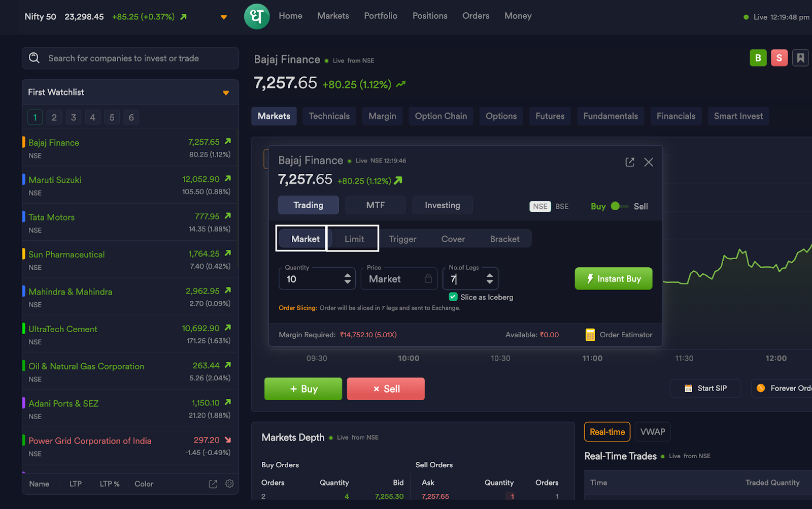Choose Bracket order type
This screenshot has height=509, width=812.
click(505, 239)
